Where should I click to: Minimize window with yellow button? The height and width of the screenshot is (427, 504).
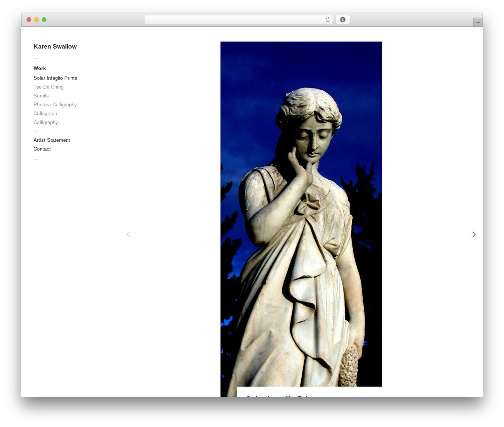point(36,20)
